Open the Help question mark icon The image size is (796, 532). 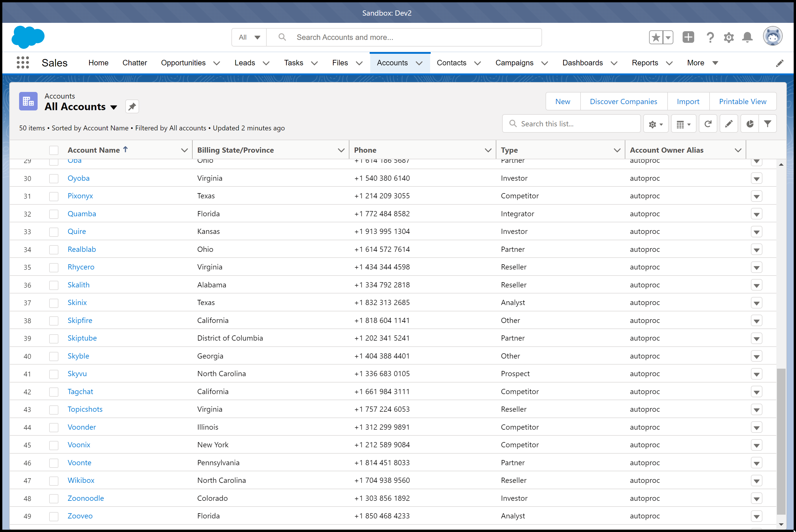[710, 37]
